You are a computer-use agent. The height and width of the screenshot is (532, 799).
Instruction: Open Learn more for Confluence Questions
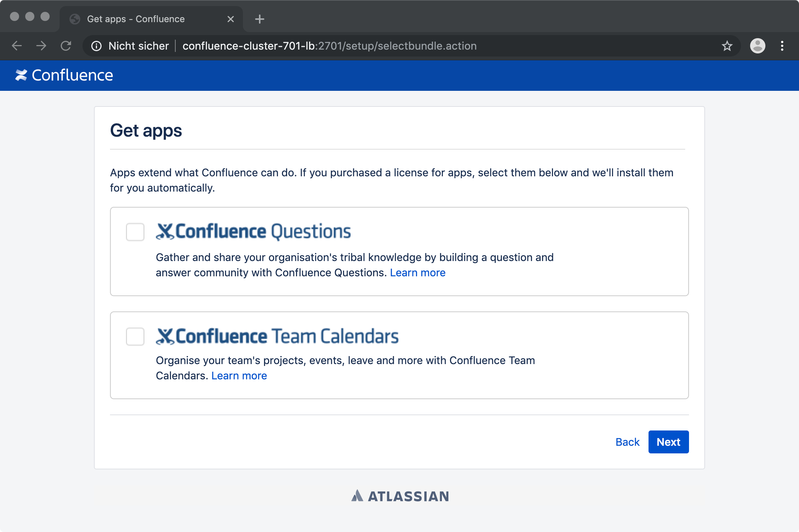[x=417, y=272]
